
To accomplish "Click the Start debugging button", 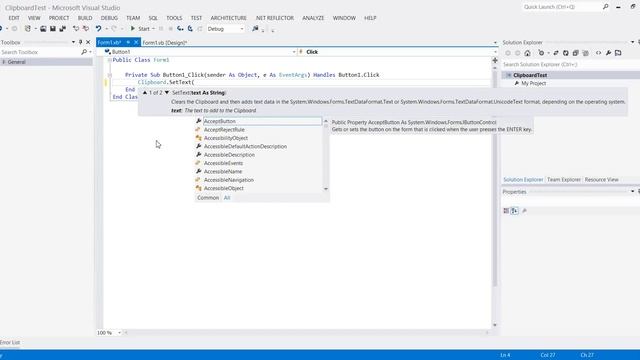I will pyautogui.click(x=140, y=29).
